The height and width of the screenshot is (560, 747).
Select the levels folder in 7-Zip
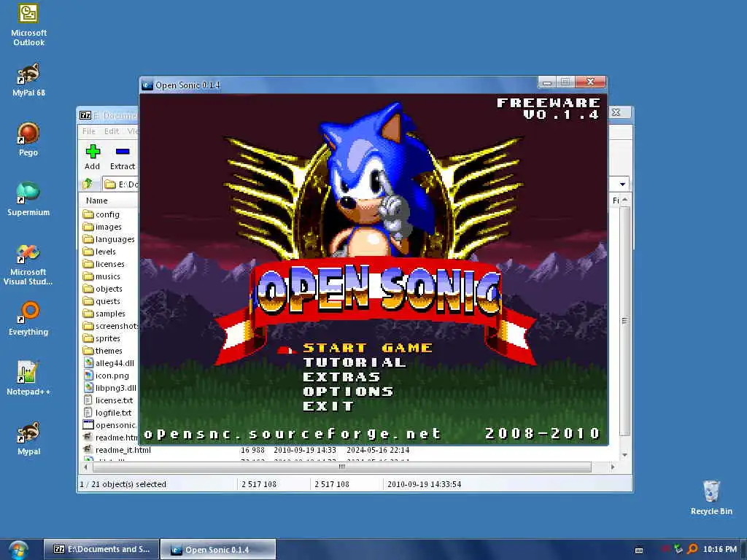(x=99, y=252)
